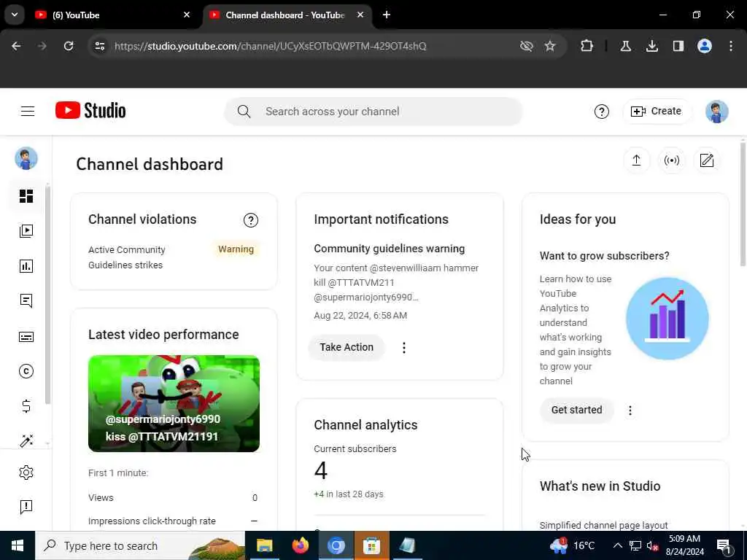
Task: Open the Dashboard sidebar icon
Action: 26,196
